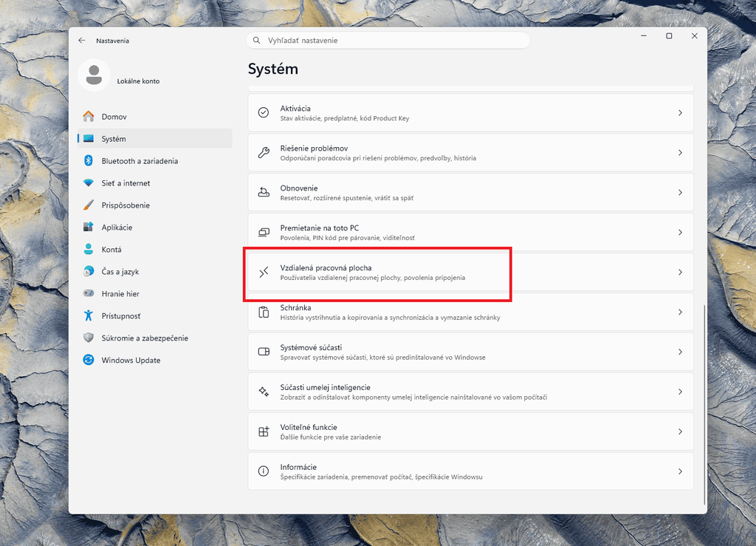Click the Súčasti umelej inteligencie sparkle icon
Viewport: 756px width, 546px height.
click(x=264, y=392)
